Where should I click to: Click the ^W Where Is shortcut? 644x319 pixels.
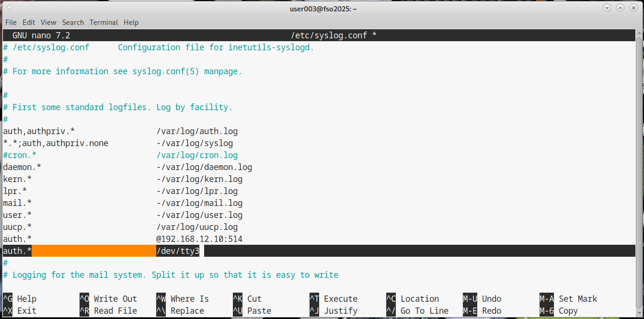[x=183, y=299]
